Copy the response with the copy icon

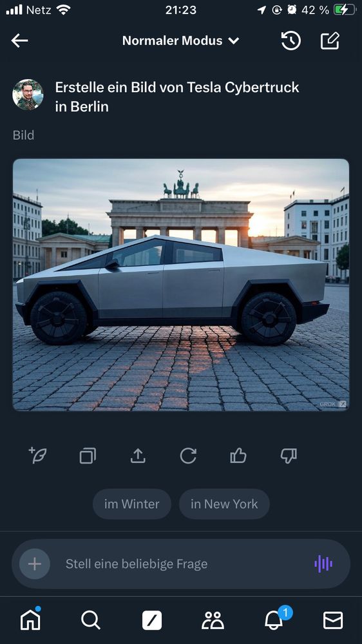click(x=88, y=456)
